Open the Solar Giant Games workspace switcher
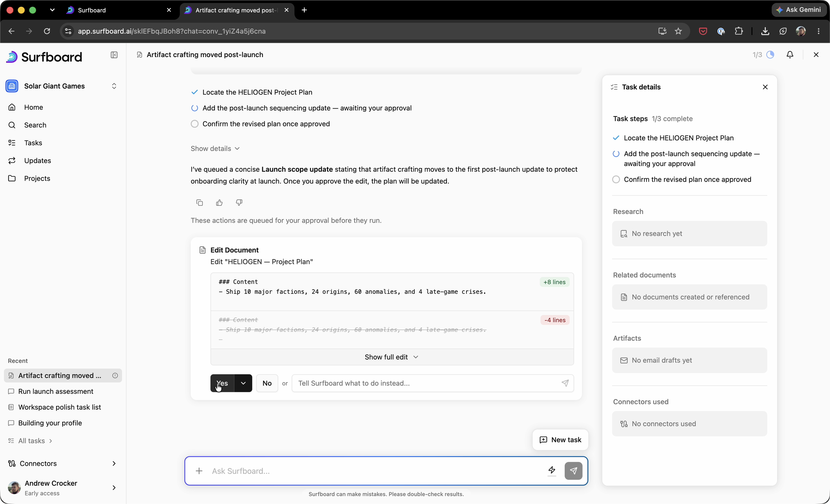 pyautogui.click(x=63, y=86)
